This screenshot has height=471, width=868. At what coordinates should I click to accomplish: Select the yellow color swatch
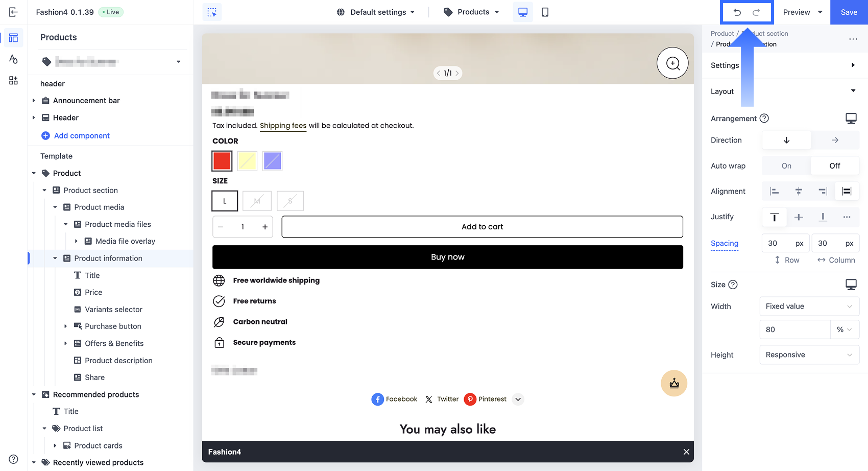pos(247,161)
